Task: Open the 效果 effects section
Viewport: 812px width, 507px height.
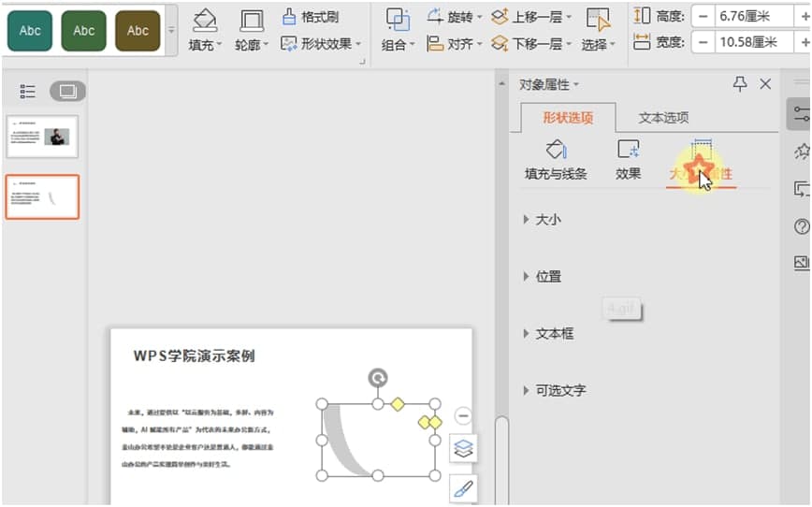Action: (x=628, y=160)
